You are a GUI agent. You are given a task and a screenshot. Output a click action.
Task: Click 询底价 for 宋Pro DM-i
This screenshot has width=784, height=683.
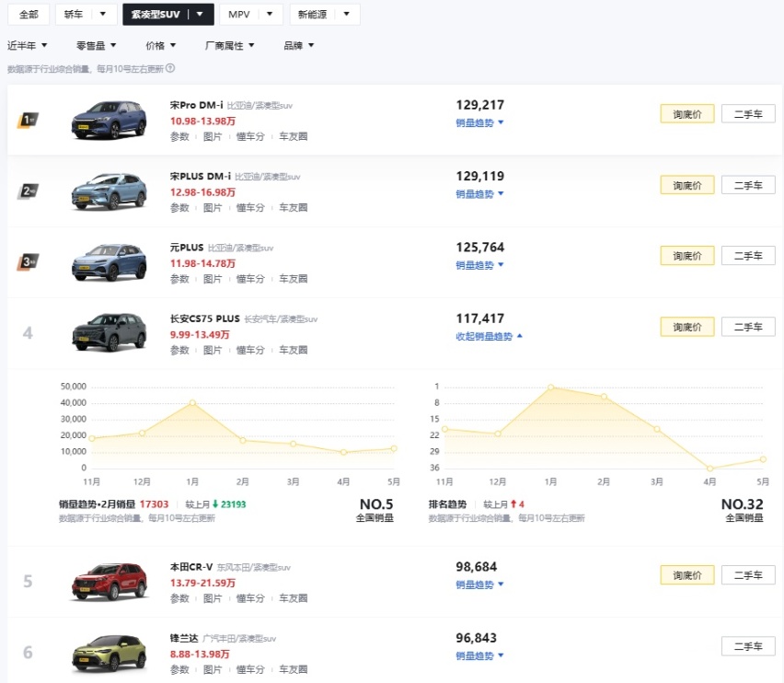687,114
